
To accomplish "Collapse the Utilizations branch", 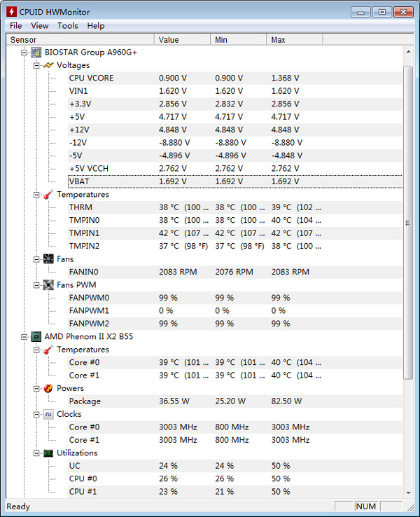I will [x=36, y=453].
